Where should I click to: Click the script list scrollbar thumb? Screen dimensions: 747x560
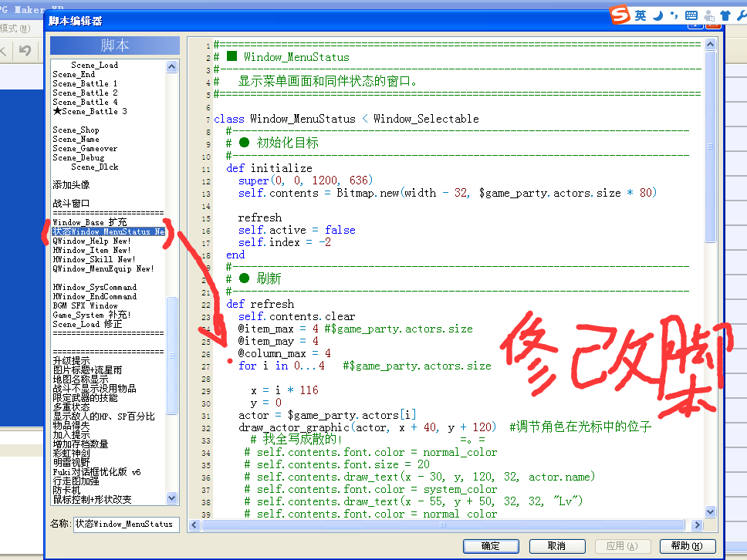172,356
